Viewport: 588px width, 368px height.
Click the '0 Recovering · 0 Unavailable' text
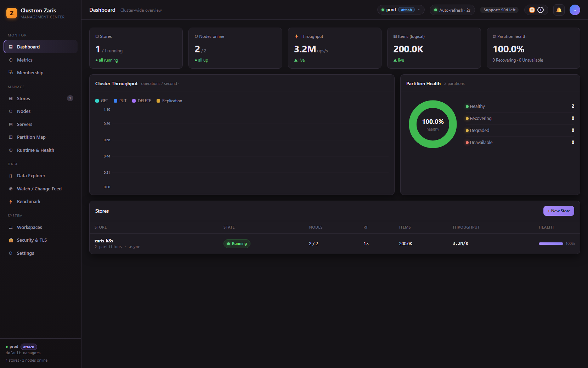pos(518,60)
